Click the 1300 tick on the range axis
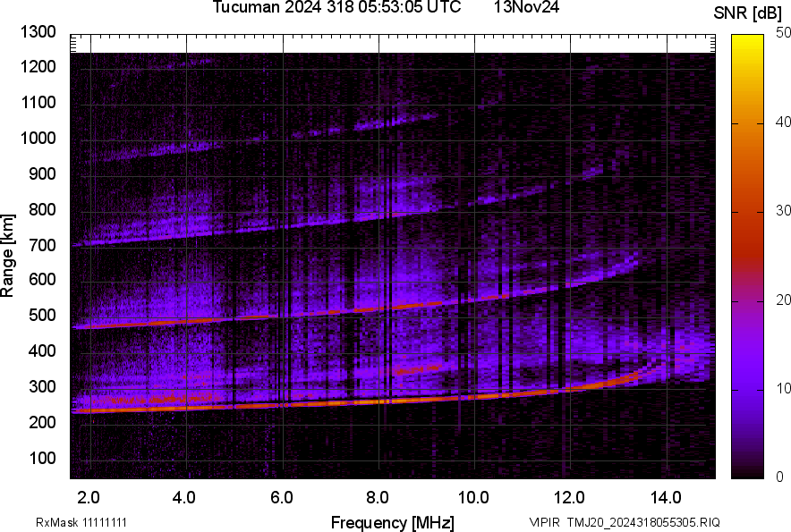791x532 pixels. click(x=39, y=32)
